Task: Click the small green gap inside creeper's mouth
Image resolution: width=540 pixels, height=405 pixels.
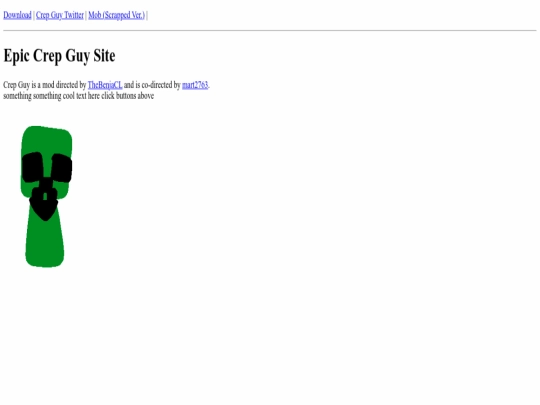Action: 45,197
